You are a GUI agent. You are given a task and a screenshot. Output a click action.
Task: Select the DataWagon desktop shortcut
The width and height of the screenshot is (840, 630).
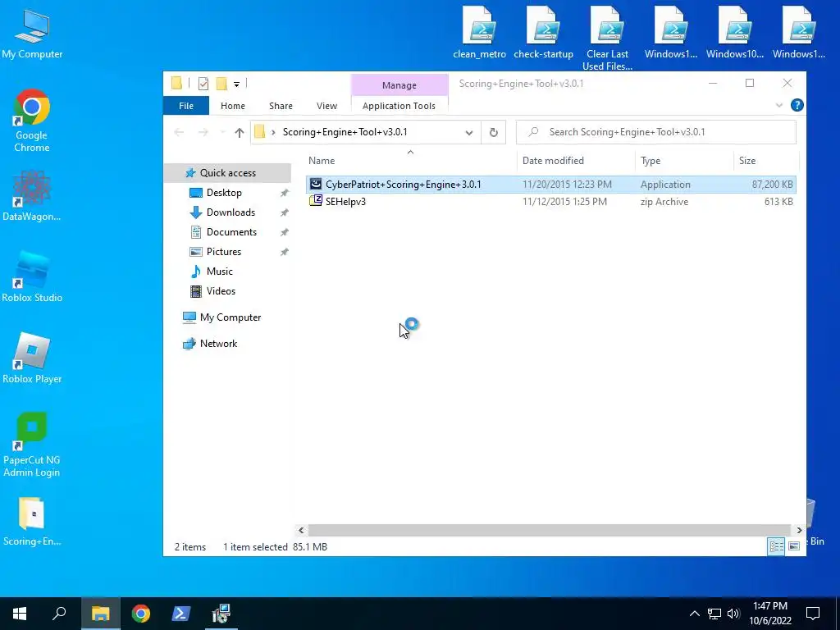tap(32, 195)
